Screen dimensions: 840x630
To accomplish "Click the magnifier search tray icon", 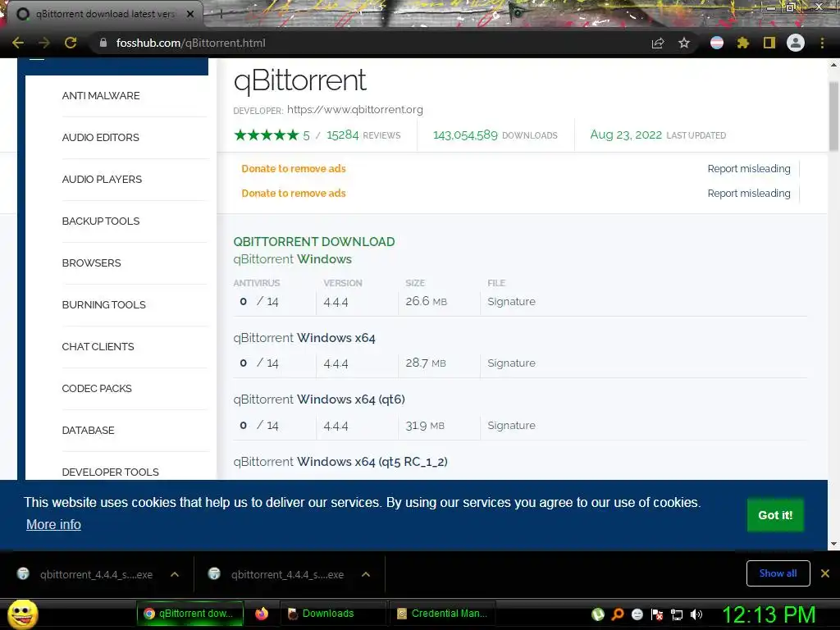I will [617, 614].
